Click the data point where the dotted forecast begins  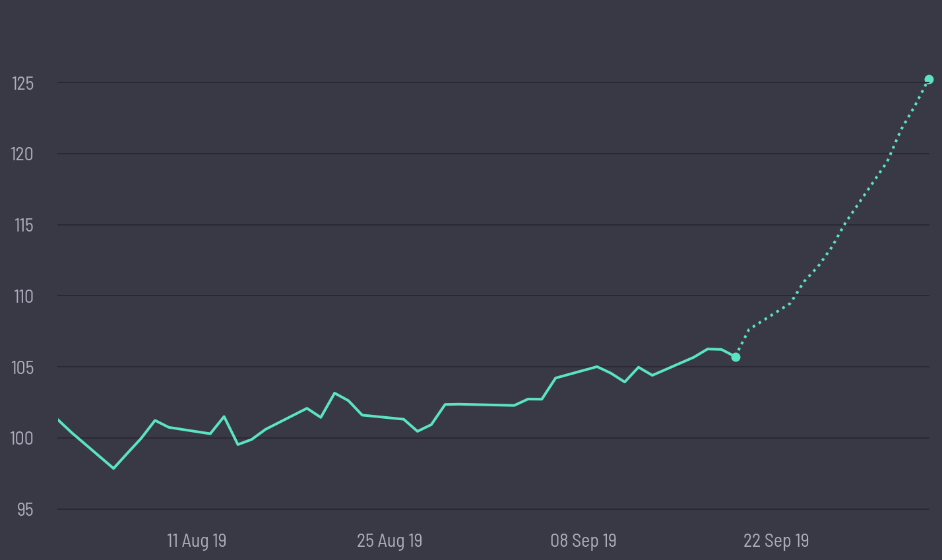(x=736, y=357)
